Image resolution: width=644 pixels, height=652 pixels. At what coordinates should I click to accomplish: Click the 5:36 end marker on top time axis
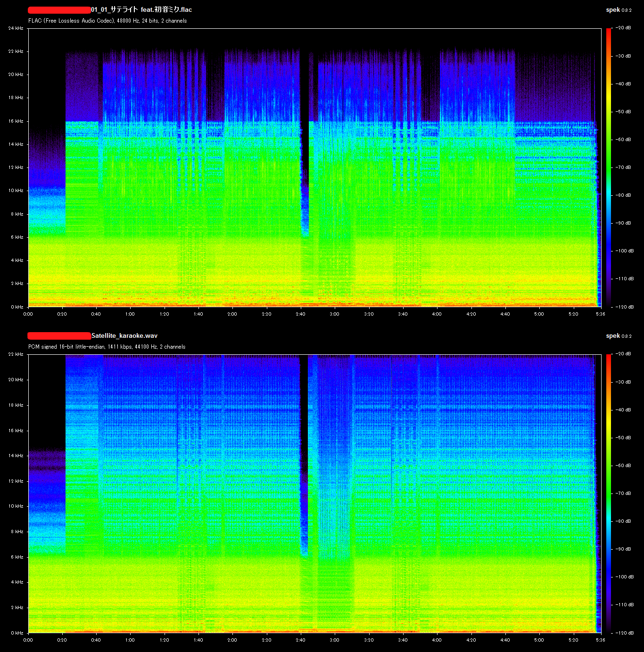pos(600,314)
